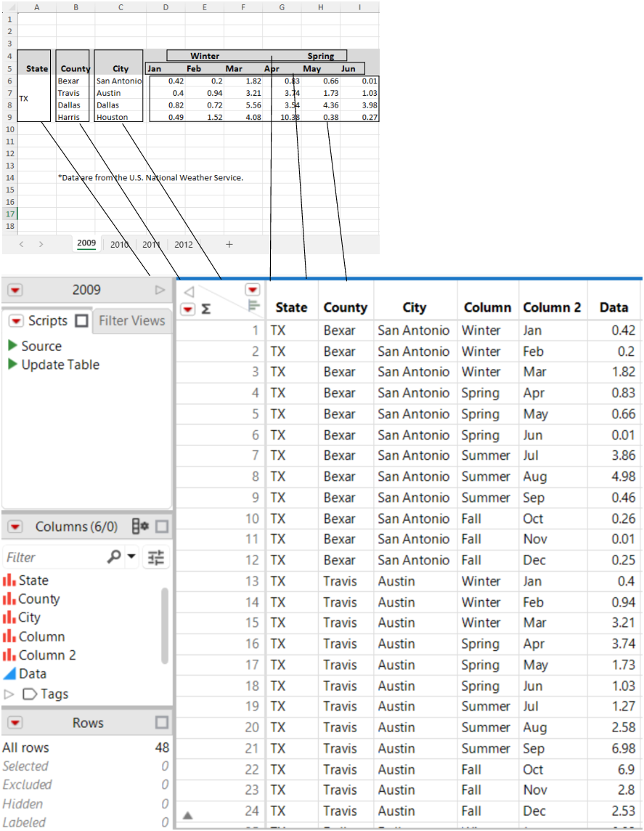Image resolution: width=644 pixels, height=831 pixels.
Task: Toggle the Scripts panel selection square
Action: coord(81,320)
